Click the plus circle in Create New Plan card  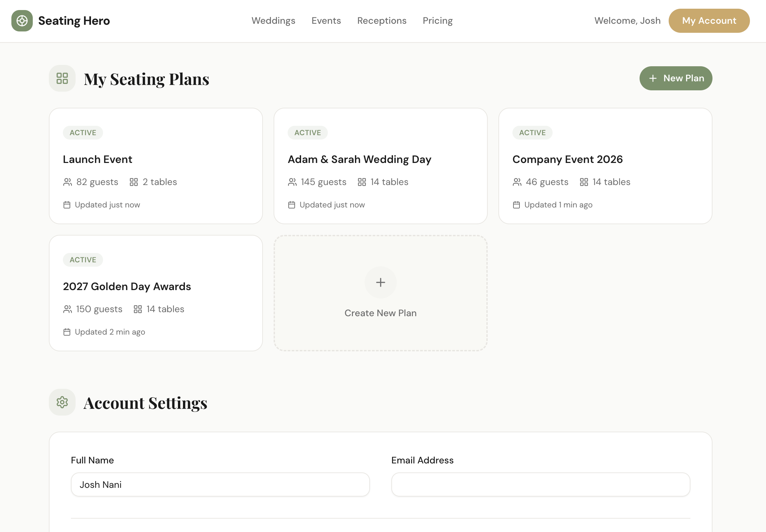coord(381,282)
